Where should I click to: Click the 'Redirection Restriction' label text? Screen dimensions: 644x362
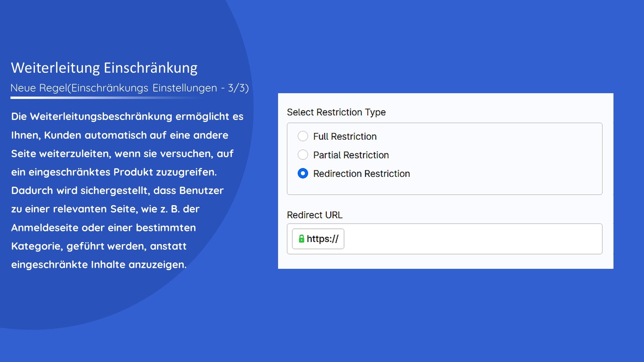tap(362, 174)
